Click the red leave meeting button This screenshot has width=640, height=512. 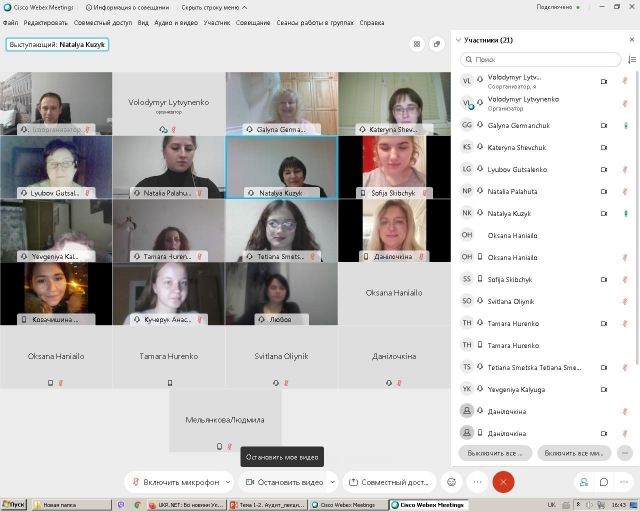click(x=503, y=482)
